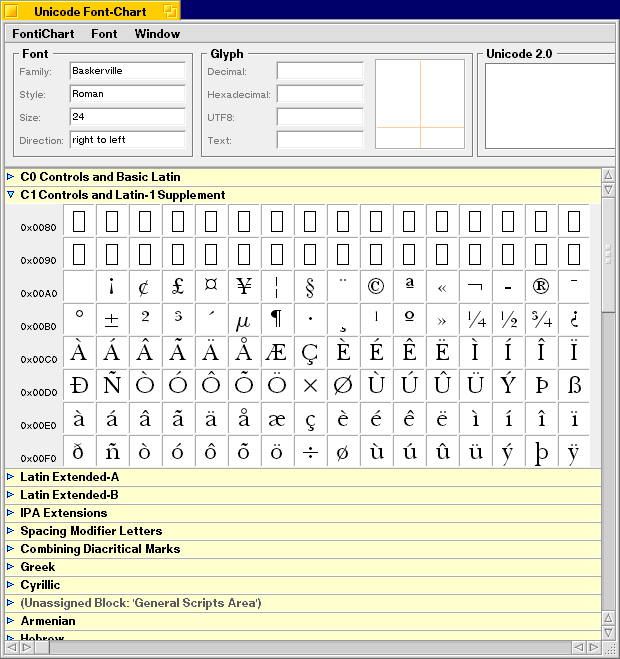Select the pilcrow glyph ¶
This screenshot has width=620, height=659.
coord(277,319)
